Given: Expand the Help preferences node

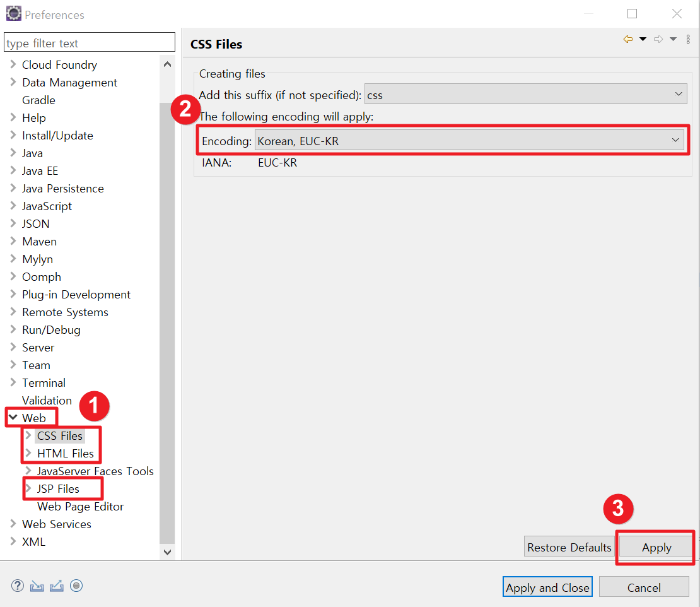Looking at the screenshot, I should click(x=13, y=117).
